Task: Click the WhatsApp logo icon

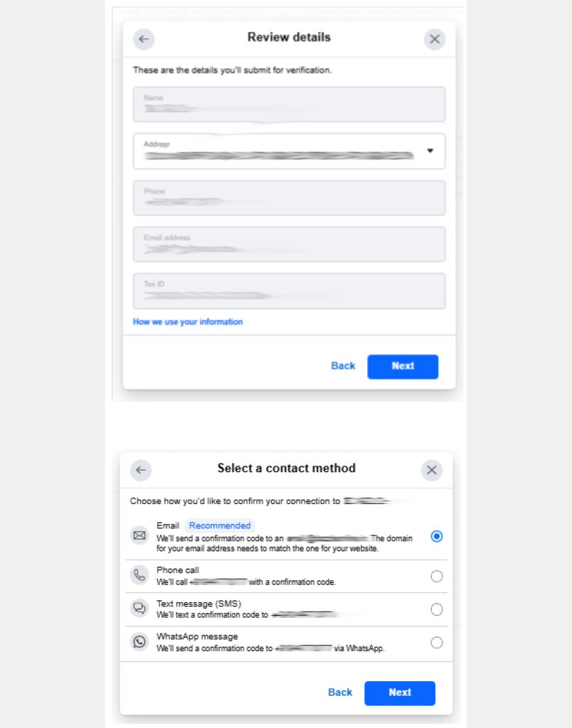Action: pos(140,642)
